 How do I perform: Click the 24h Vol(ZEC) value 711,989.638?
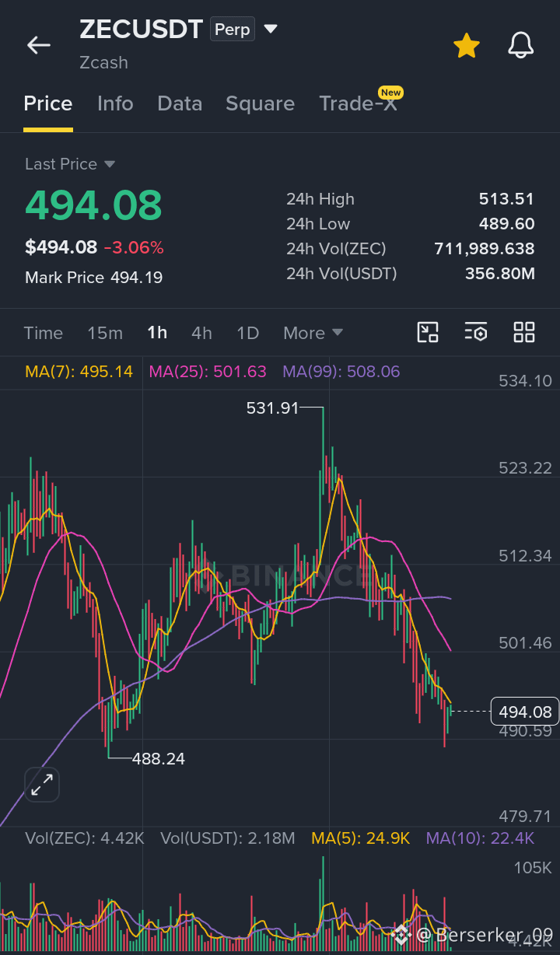484,249
